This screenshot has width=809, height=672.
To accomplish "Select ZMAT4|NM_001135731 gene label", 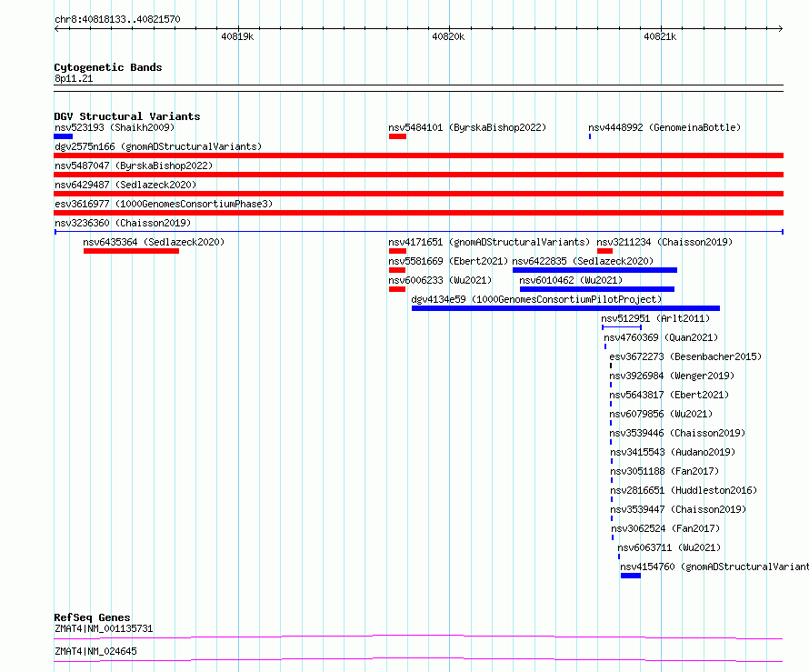I will click(104, 628).
